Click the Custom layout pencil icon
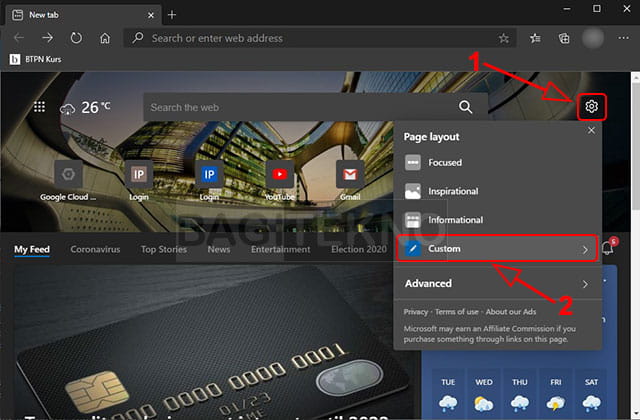 [x=413, y=249]
